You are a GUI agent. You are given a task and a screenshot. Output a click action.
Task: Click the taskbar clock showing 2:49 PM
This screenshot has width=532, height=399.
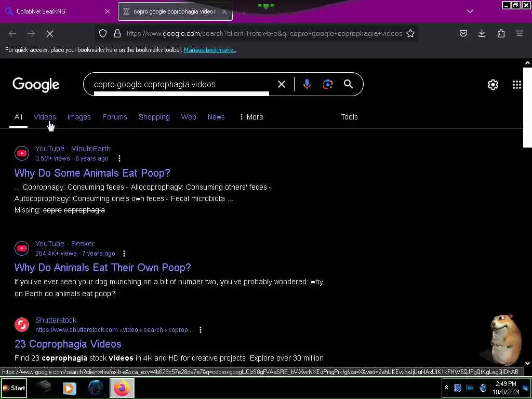click(506, 388)
